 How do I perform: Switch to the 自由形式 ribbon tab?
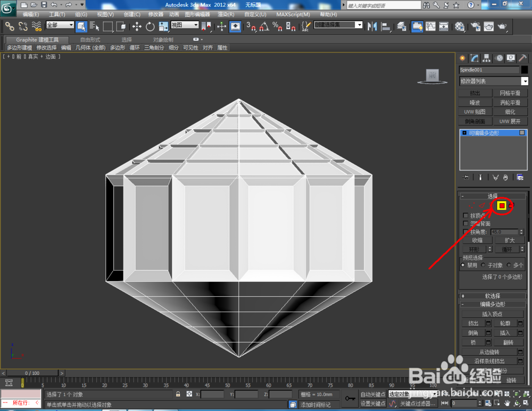90,40
